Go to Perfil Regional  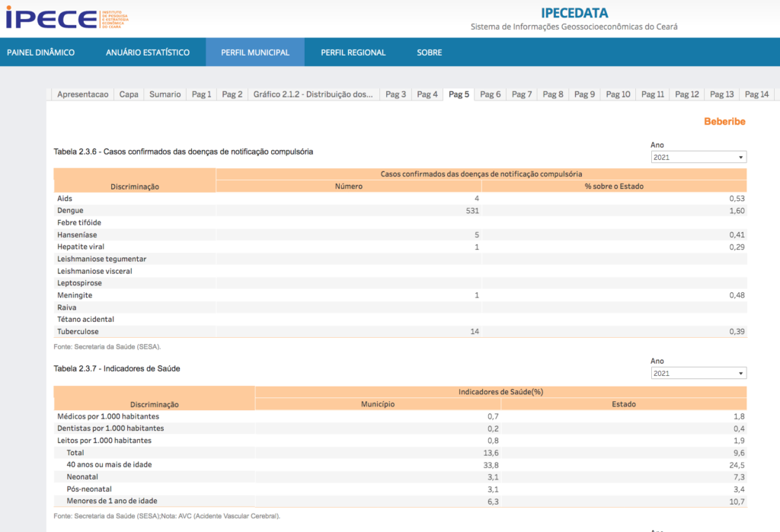pos(353,53)
